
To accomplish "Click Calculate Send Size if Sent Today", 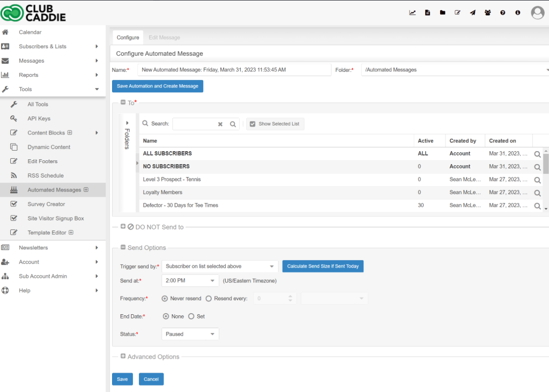I will (323, 266).
